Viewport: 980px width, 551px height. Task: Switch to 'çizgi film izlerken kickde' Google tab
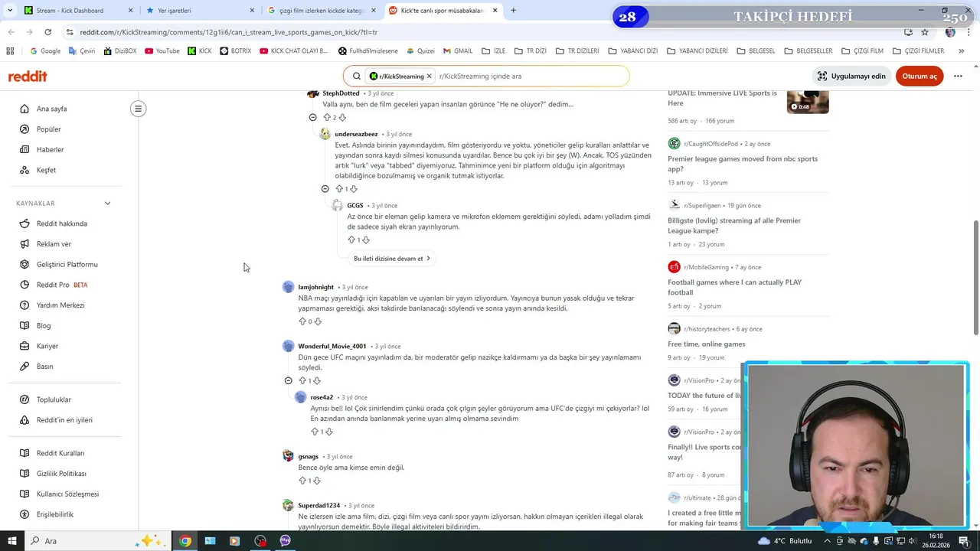320,11
